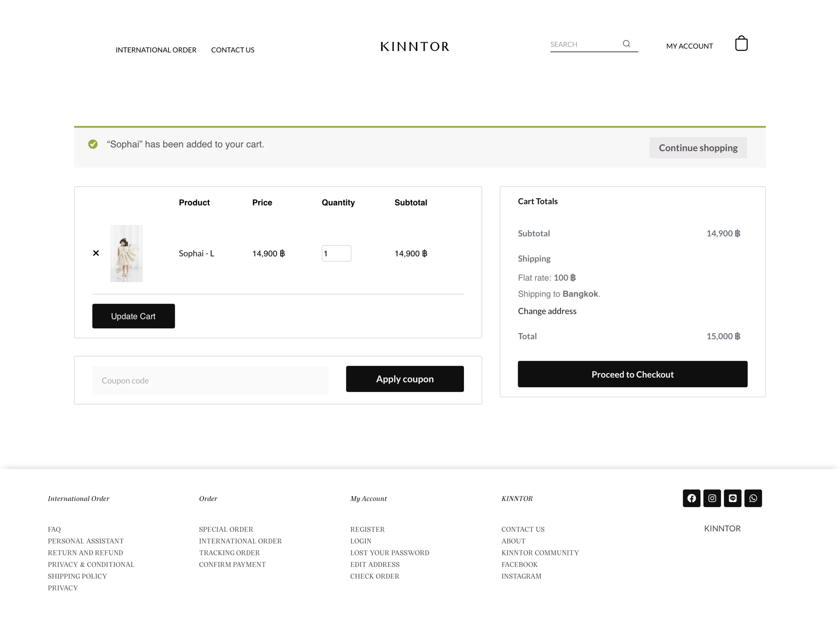Open the LINE chat social icon
The height and width of the screenshot is (631, 840).
tap(732, 498)
